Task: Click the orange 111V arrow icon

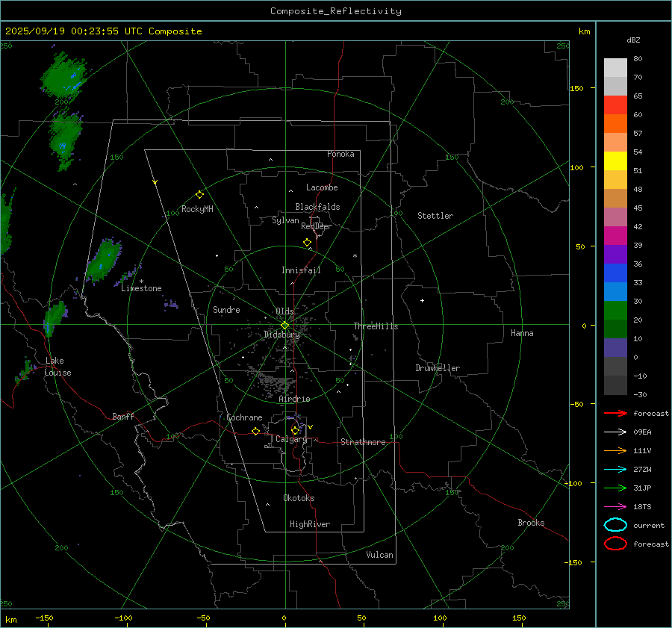Action: click(x=615, y=450)
